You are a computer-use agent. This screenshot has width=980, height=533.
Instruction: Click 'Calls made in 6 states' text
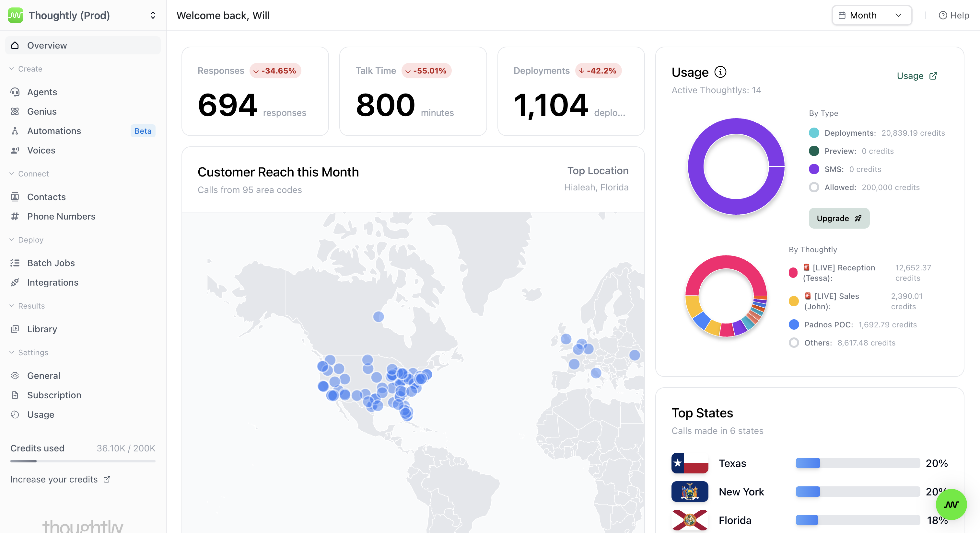coord(717,431)
